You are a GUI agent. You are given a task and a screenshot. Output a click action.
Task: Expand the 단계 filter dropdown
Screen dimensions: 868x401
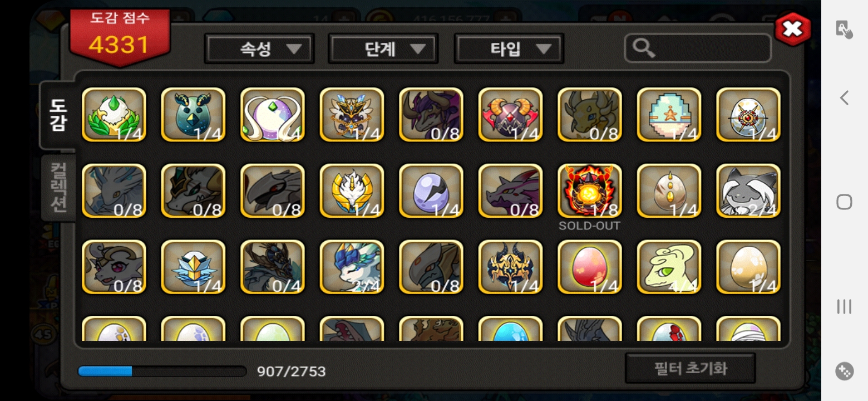coord(383,49)
